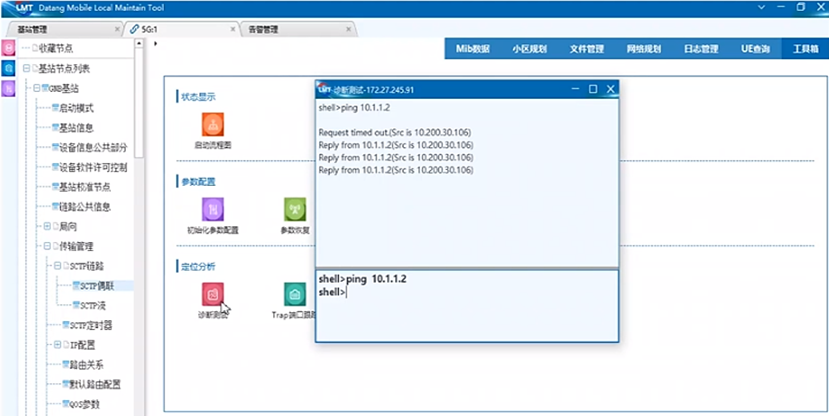Click the 参数配置 section heading

tap(198, 182)
